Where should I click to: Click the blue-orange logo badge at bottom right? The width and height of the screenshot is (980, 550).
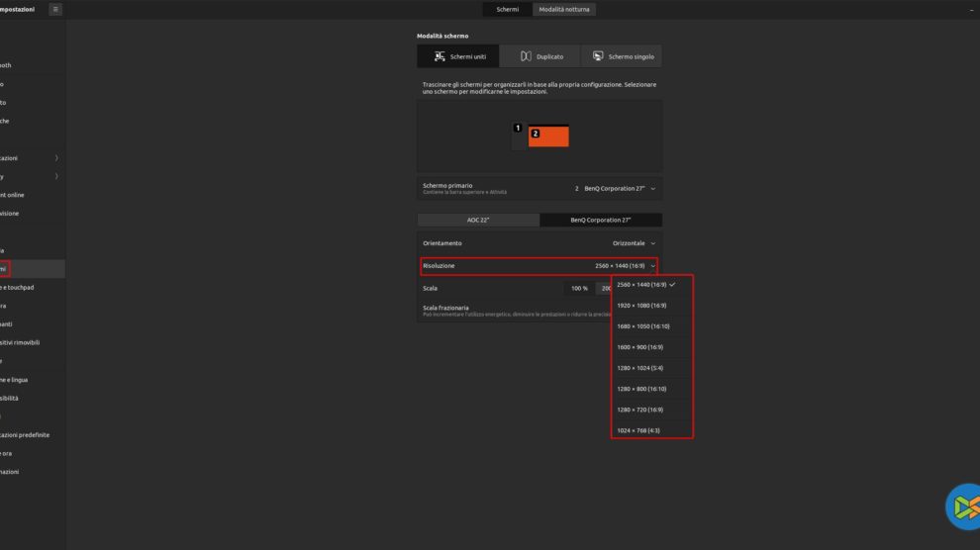(963, 507)
